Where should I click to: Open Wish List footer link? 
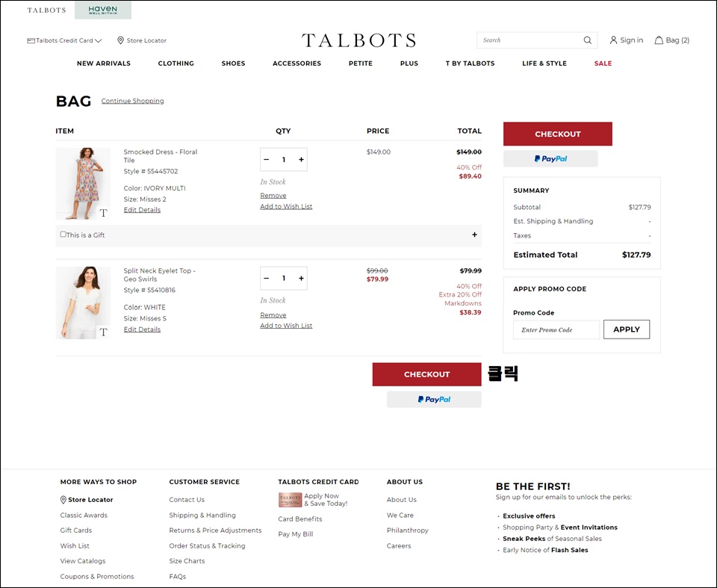pyautogui.click(x=75, y=546)
